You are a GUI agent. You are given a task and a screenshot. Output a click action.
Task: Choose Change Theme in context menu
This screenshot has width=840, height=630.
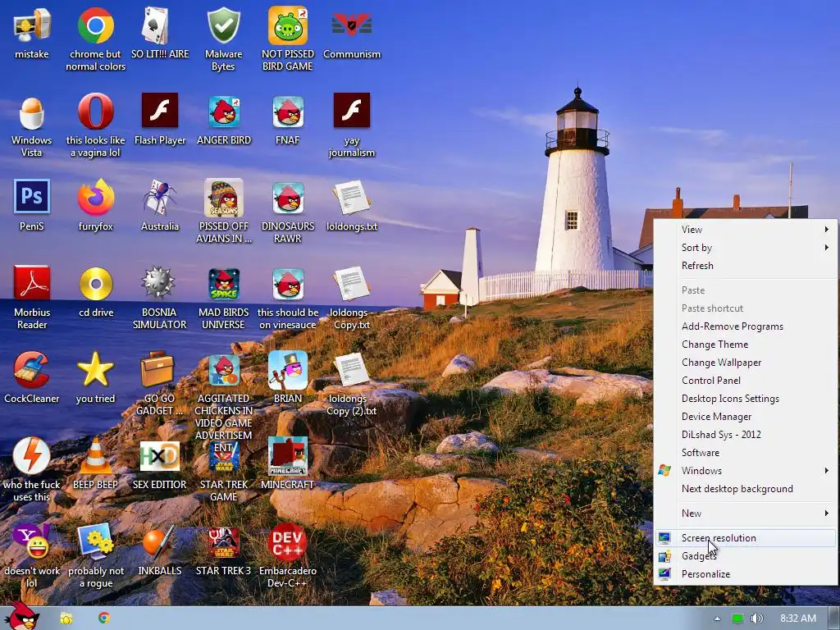pos(745,345)
